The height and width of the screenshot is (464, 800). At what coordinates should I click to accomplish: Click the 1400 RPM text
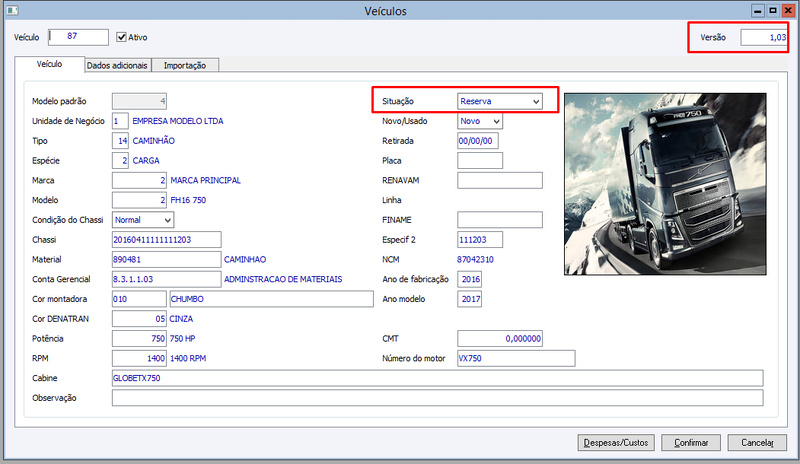click(x=188, y=358)
